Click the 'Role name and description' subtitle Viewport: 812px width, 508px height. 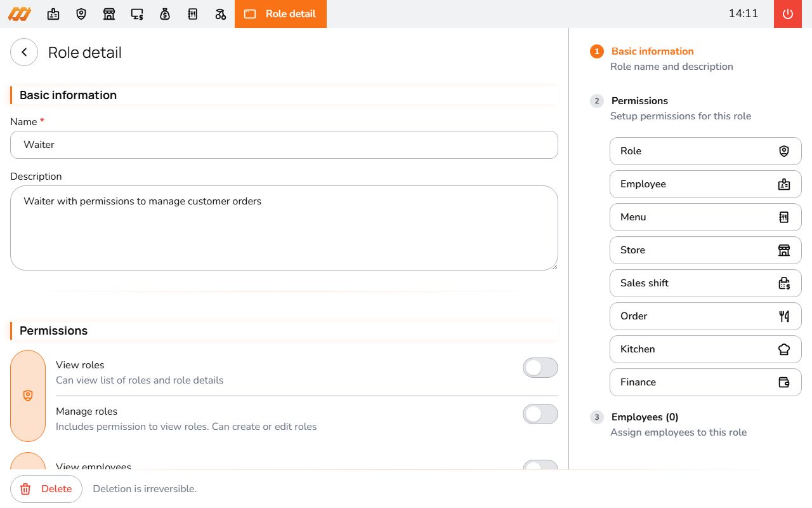(672, 67)
